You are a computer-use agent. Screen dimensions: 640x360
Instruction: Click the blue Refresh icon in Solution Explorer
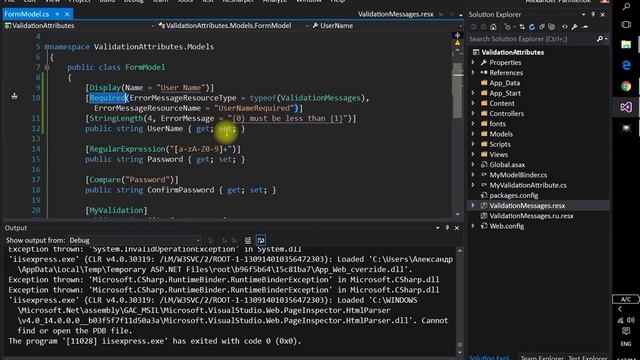532,27
